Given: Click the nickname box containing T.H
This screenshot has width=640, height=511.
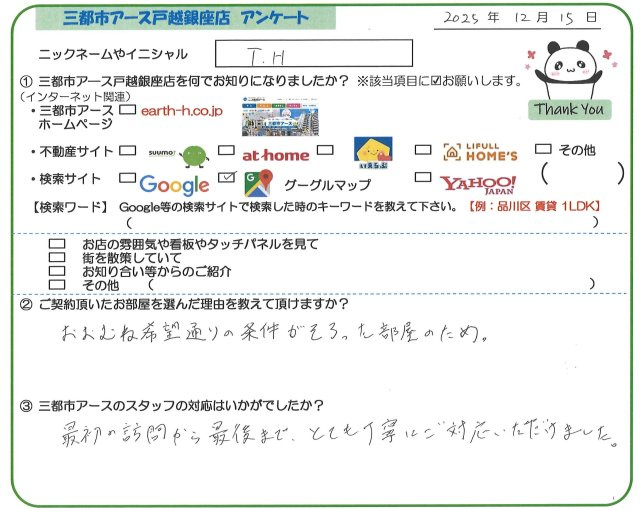Looking at the screenshot, I should 313,55.
